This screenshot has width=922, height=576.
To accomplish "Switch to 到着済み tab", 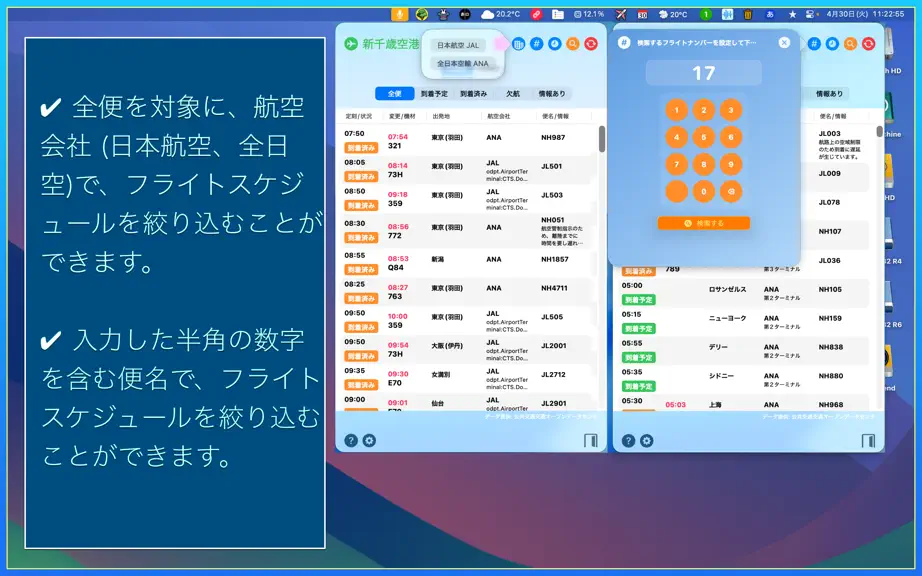I will click(473, 93).
